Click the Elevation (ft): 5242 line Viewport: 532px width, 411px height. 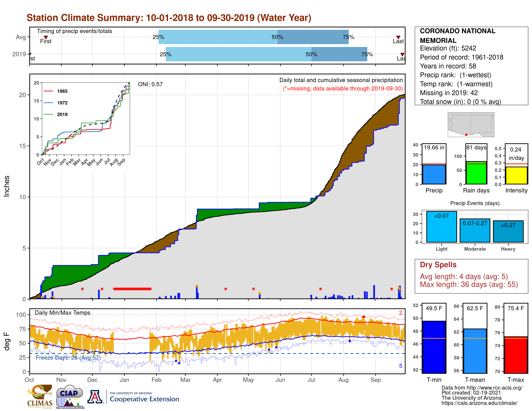pos(448,48)
